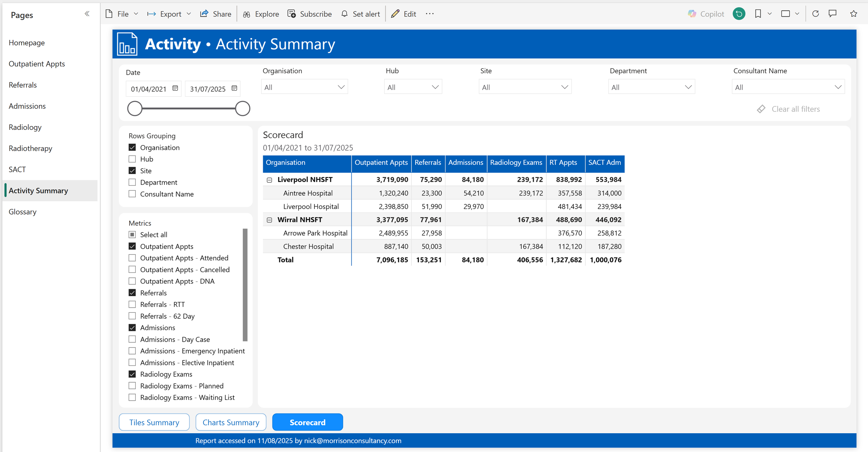This screenshot has width=868, height=452.
Task: Collapse the Pages pane with the double-chevron icon
Action: [x=87, y=14]
